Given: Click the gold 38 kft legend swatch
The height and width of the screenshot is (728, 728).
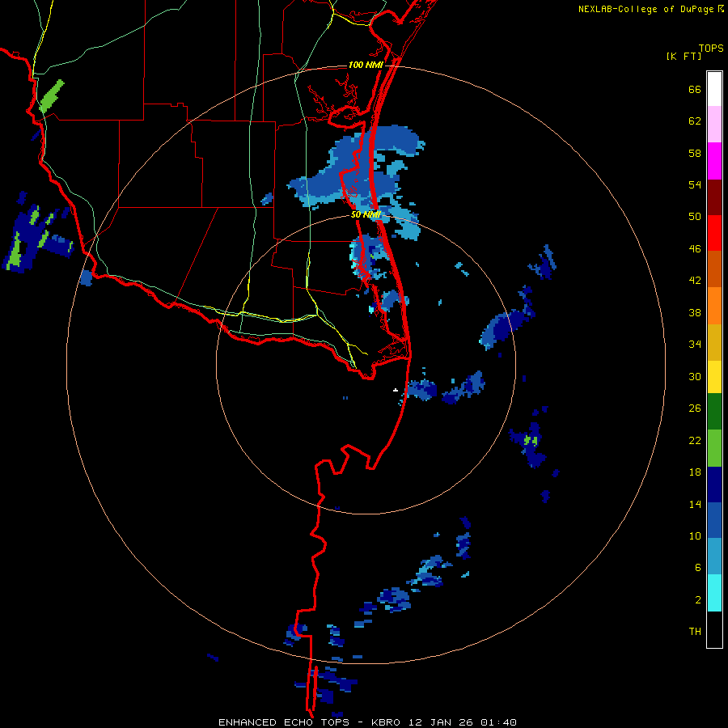Looking at the screenshot, I should click(x=714, y=342).
